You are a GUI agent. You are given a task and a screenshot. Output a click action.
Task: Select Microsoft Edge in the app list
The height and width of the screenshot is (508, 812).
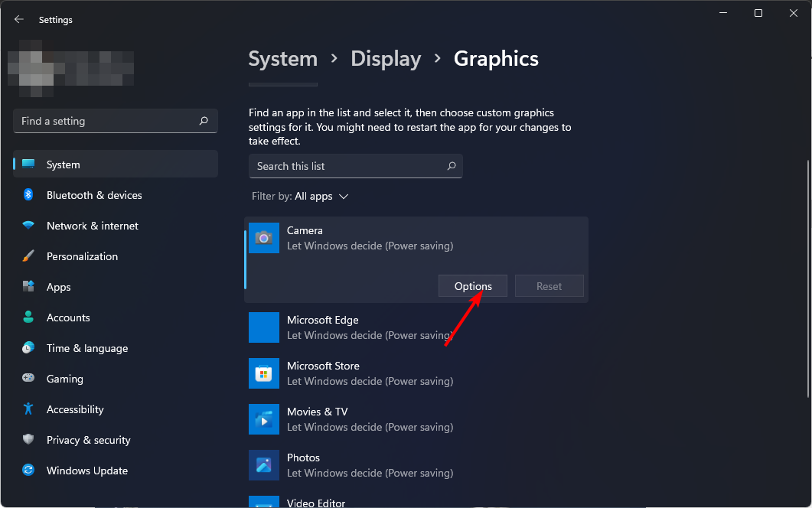(x=416, y=327)
